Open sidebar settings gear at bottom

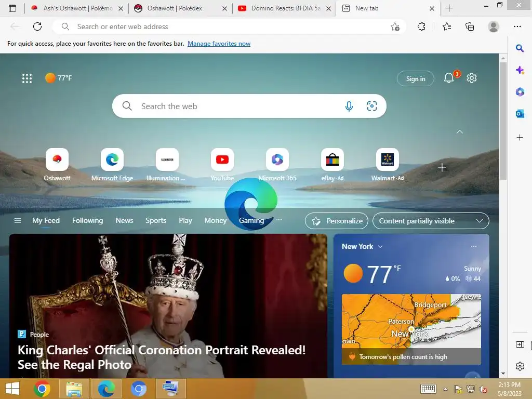click(520, 366)
